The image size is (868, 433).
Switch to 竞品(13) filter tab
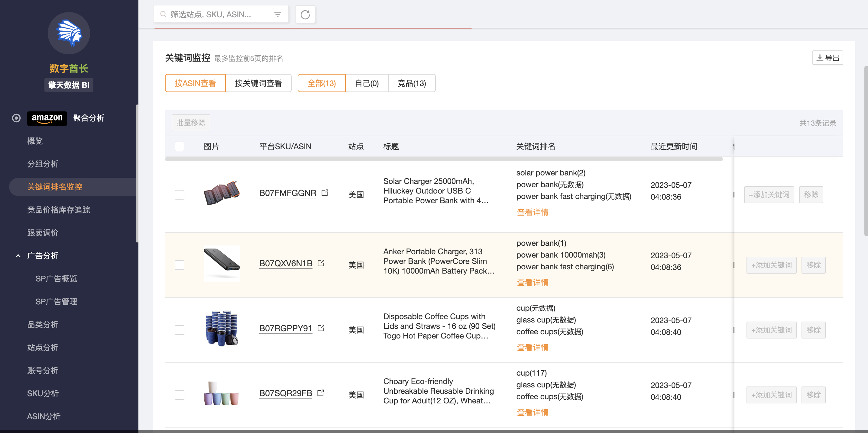tap(411, 83)
